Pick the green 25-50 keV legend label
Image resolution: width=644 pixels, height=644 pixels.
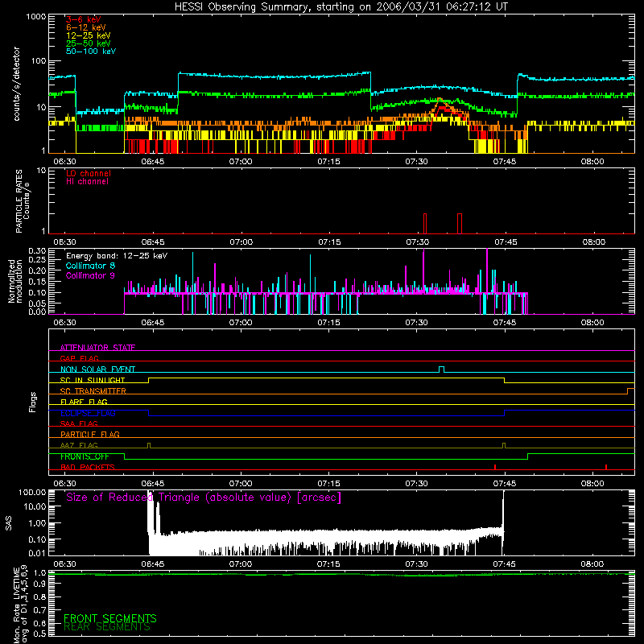click(x=89, y=43)
